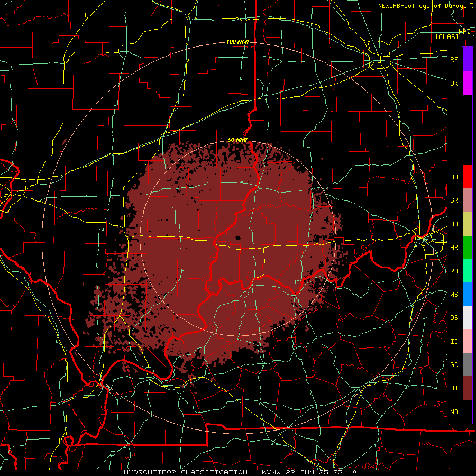This screenshot has height=476, width=476.
Task: Click the 'ND' legend label
Action: (454, 412)
